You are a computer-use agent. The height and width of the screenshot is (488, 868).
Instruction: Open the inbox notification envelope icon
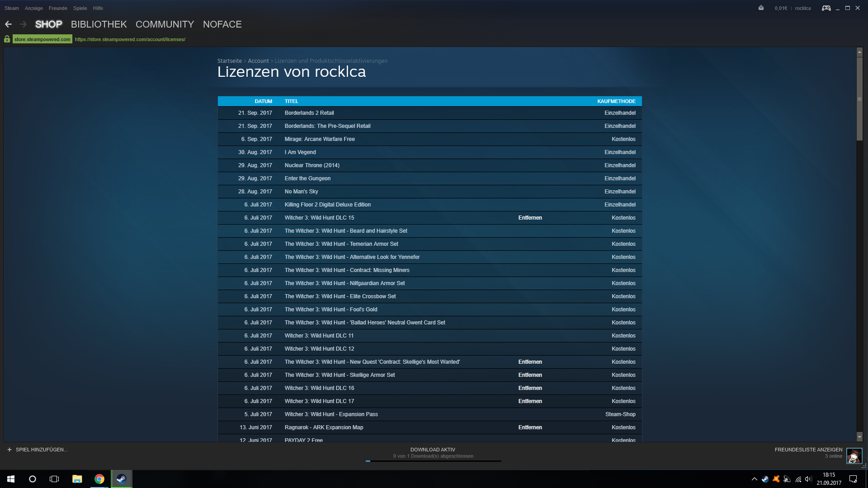pyautogui.click(x=761, y=8)
